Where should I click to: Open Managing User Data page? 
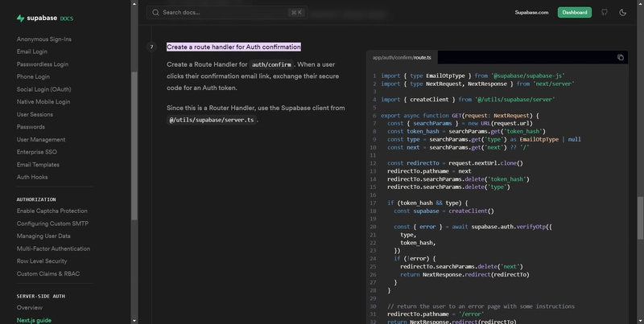tap(43, 236)
